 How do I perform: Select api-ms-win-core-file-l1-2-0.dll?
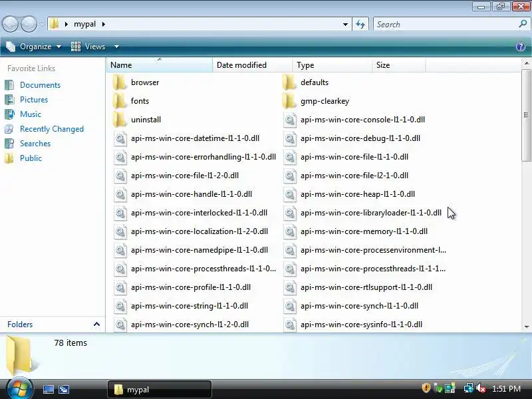coord(185,176)
